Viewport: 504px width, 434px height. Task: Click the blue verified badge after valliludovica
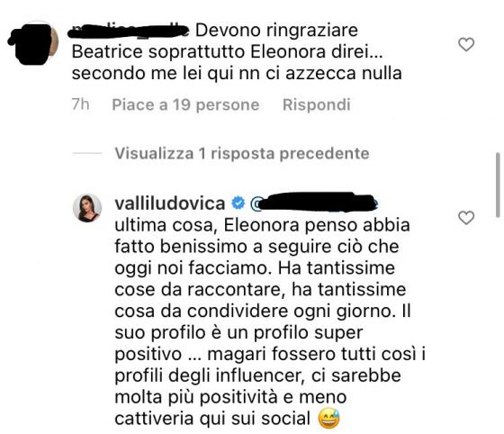(x=238, y=203)
